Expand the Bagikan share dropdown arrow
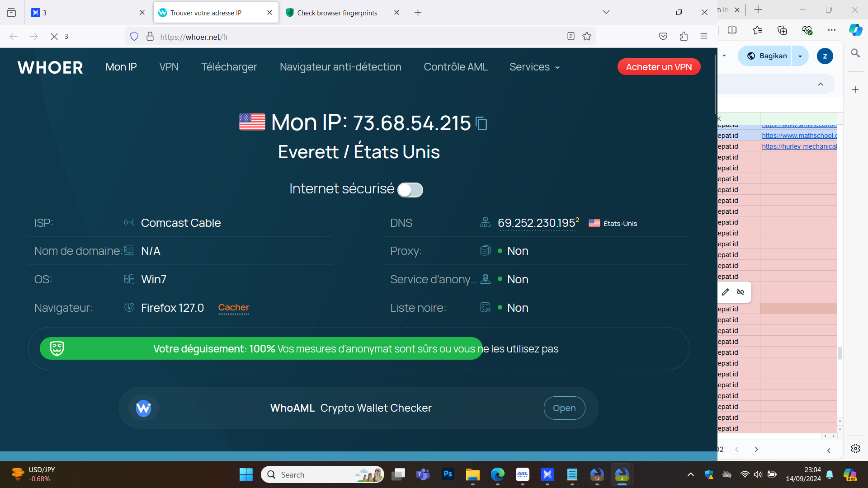 (800, 56)
